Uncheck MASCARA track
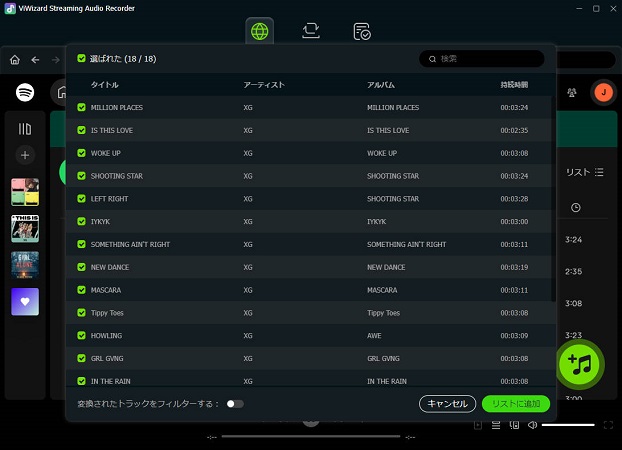The height and width of the screenshot is (450, 622). coord(81,290)
